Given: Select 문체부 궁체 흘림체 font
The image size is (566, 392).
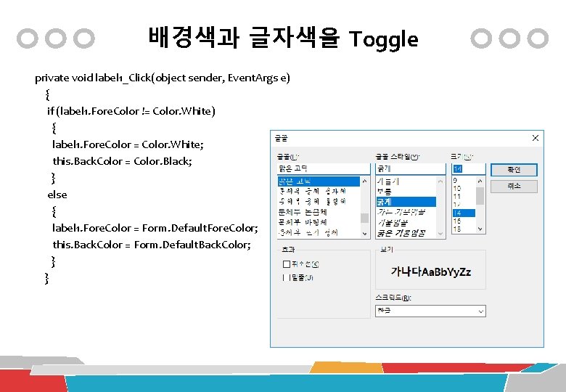Looking at the screenshot, I should click(319, 201).
